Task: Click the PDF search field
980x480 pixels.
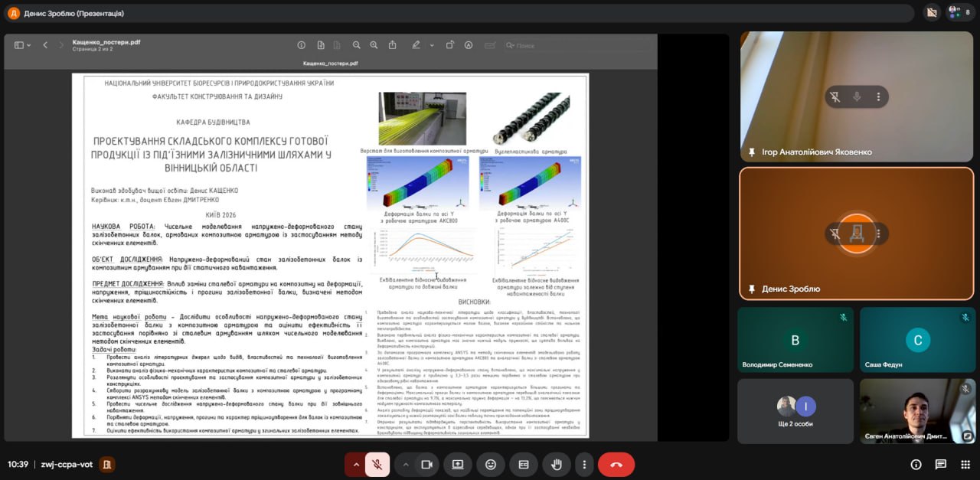Action: pyautogui.click(x=578, y=45)
